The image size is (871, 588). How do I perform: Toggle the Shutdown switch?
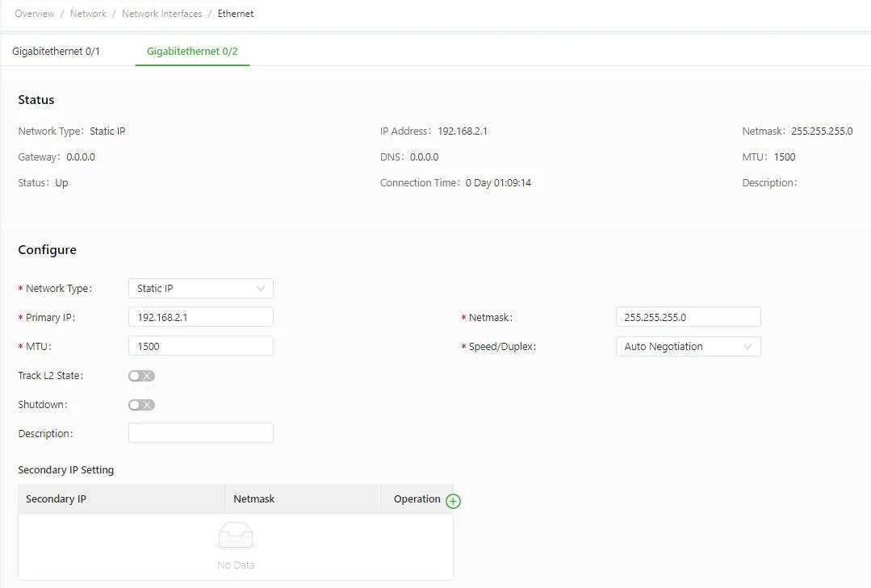click(x=141, y=405)
